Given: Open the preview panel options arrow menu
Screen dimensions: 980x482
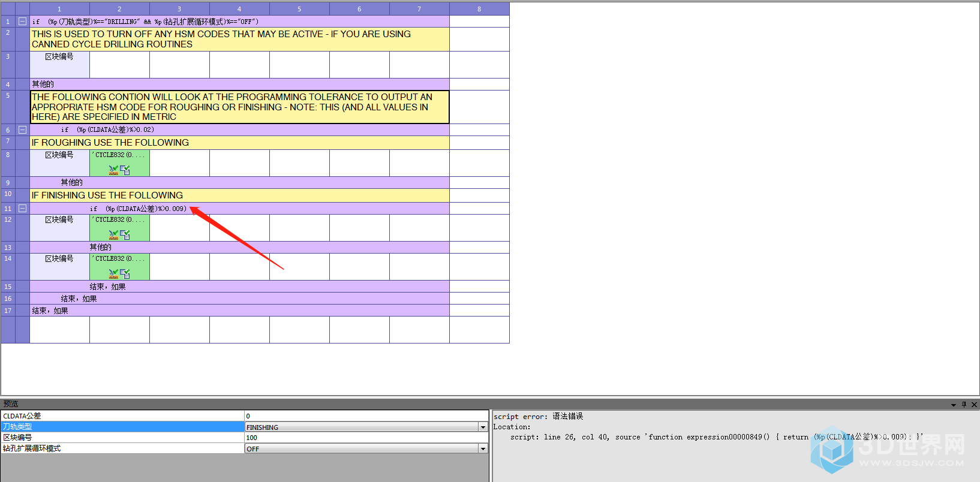Looking at the screenshot, I should tap(954, 405).
